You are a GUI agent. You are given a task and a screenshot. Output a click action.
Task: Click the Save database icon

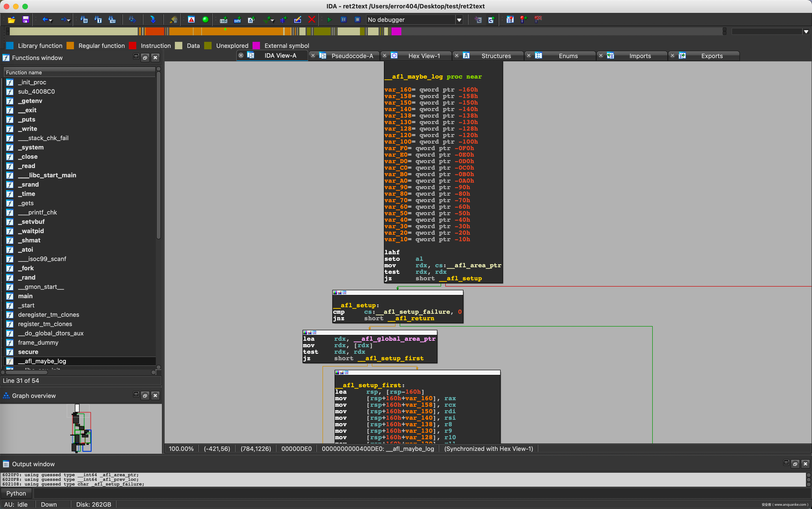click(26, 20)
